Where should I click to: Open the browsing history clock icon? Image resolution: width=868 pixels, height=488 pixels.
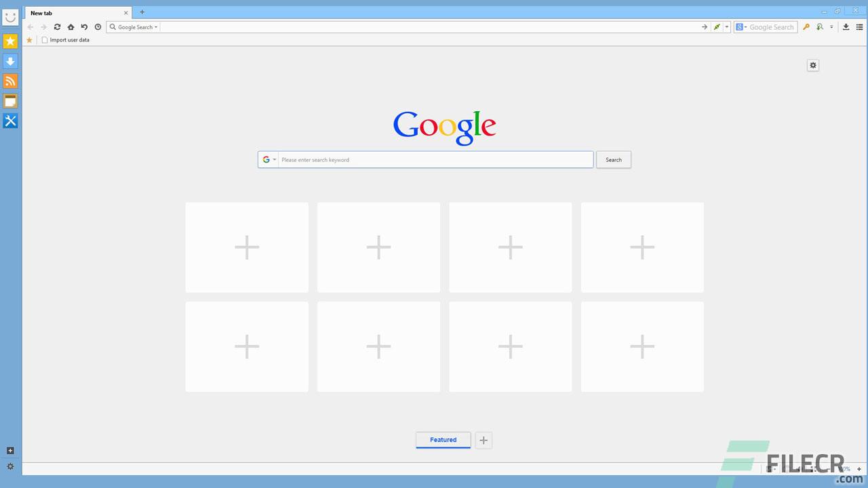pos(98,27)
